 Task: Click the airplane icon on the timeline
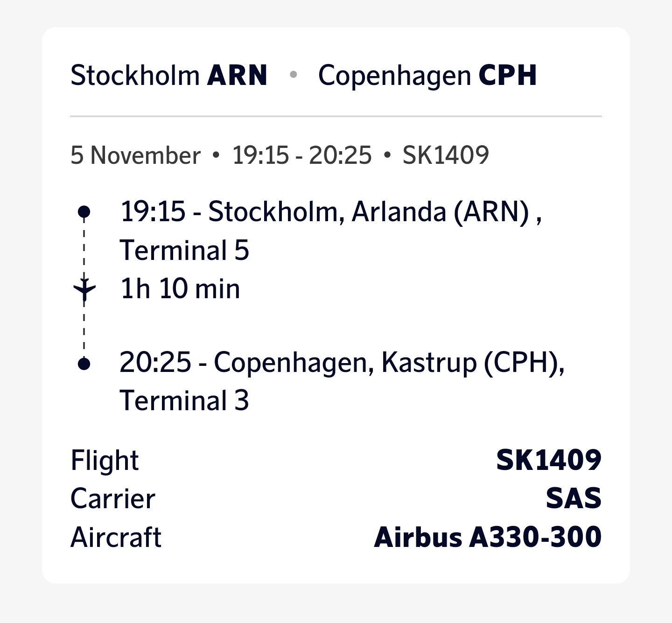84,289
